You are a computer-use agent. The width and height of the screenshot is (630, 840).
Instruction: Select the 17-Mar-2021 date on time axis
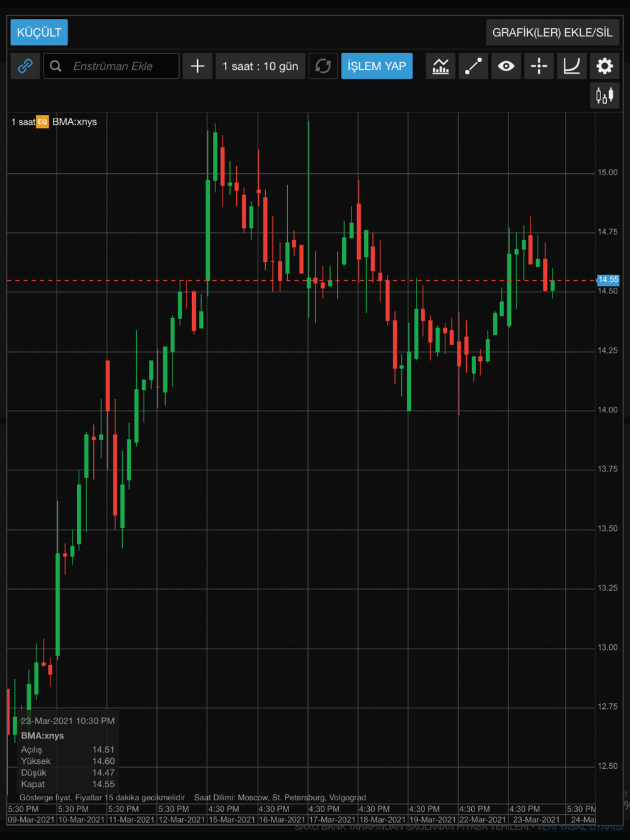(332, 819)
